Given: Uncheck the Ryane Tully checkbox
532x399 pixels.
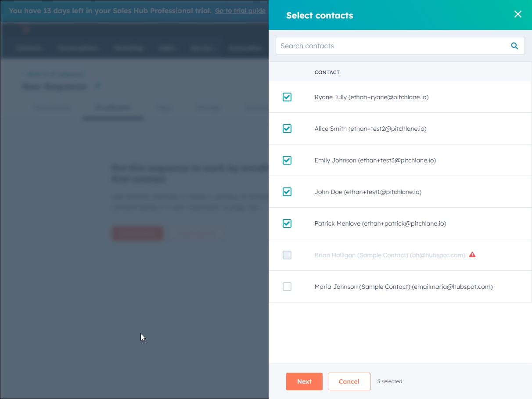Looking at the screenshot, I should coord(287,97).
